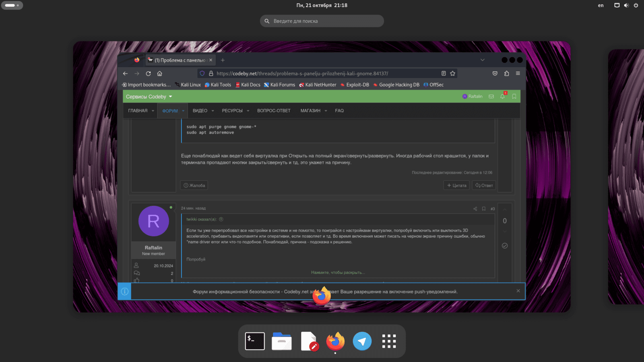Upvote Raftalin's post with the up arrow
Image resolution: width=644 pixels, height=362 pixels.
pyautogui.click(x=505, y=210)
